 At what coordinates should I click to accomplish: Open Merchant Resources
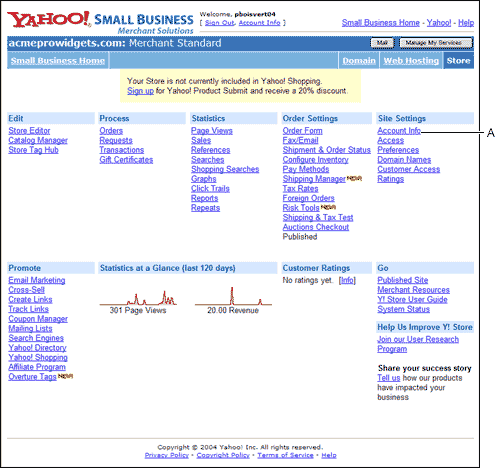pos(413,290)
